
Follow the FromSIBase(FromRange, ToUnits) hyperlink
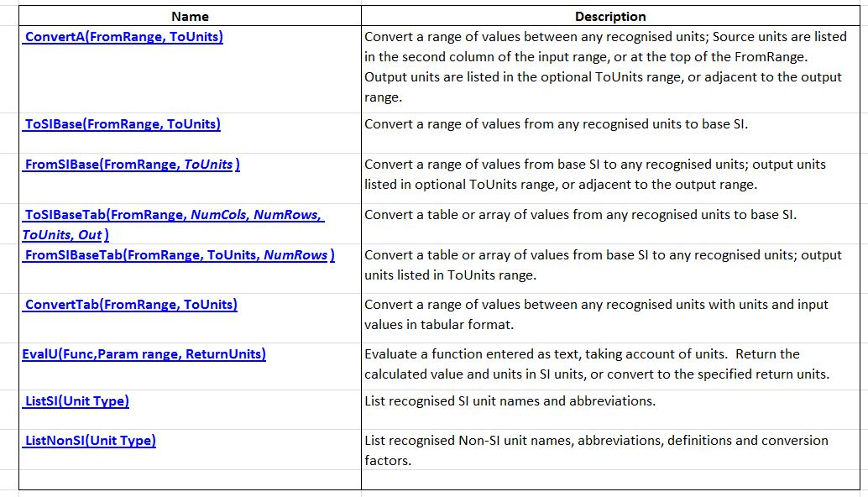[x=132, y=165]
